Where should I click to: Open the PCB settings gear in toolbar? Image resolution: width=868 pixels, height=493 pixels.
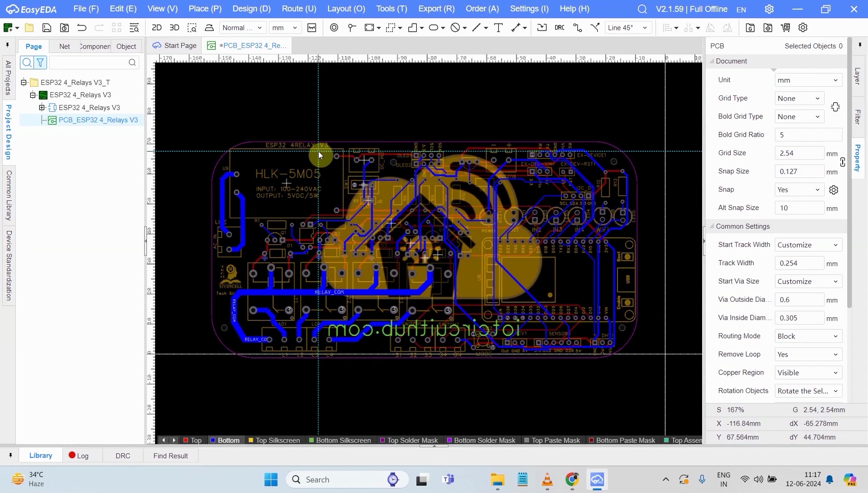coord(803,28)
